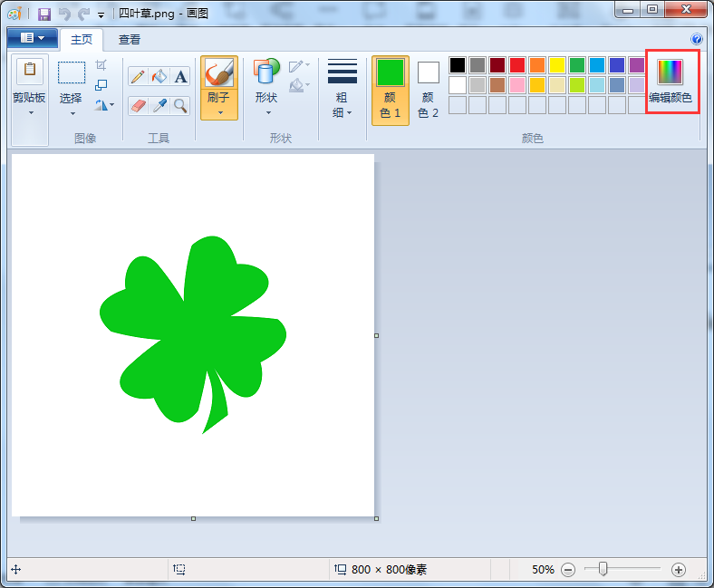Select the Text tool
The image size is (714, 588).
tap(180, 76)
